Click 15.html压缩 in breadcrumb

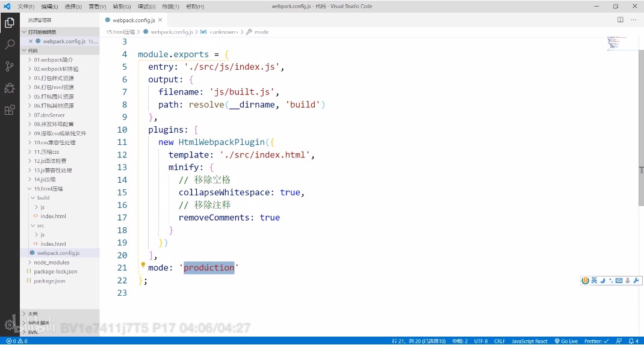pyautogui.click(x=120, y=32)
